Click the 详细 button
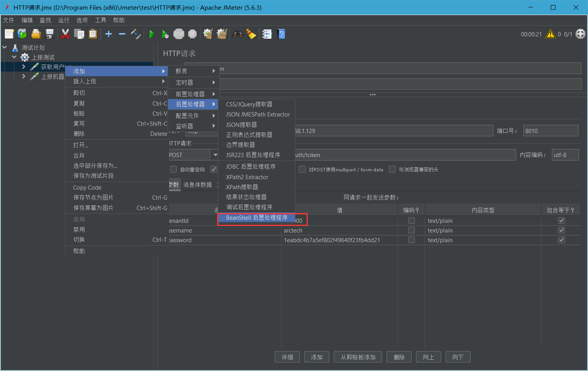Viewport: 588px width, 371px height. pyautogui.click(x=288, y=357)
